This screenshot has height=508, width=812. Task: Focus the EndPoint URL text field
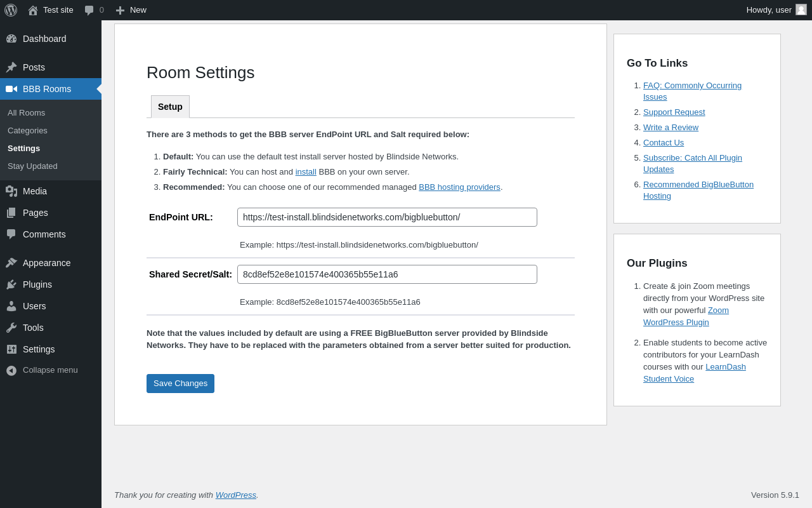[387, 217]
